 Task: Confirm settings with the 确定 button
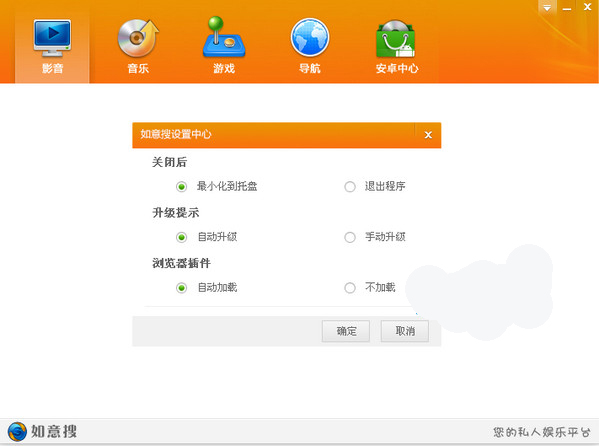pos(346,331)
